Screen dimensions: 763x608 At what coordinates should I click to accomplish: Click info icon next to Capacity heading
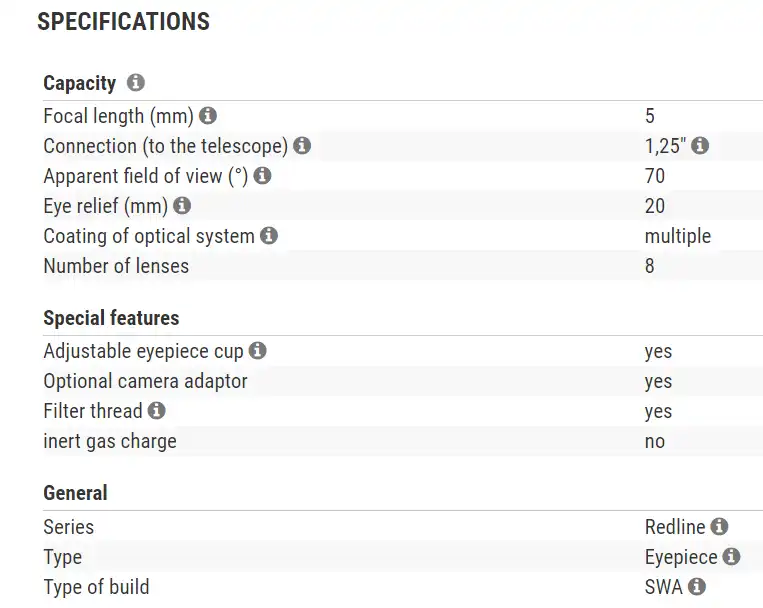point(136,83)
